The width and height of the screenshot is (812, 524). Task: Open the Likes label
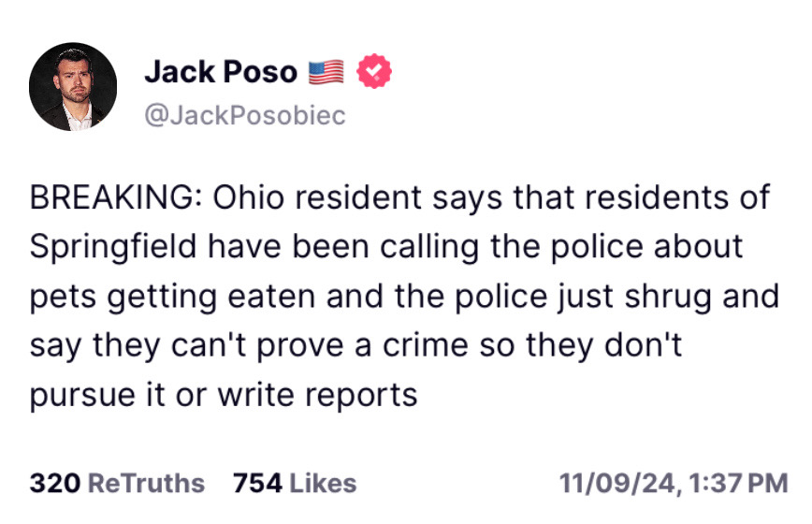(323, 483)
